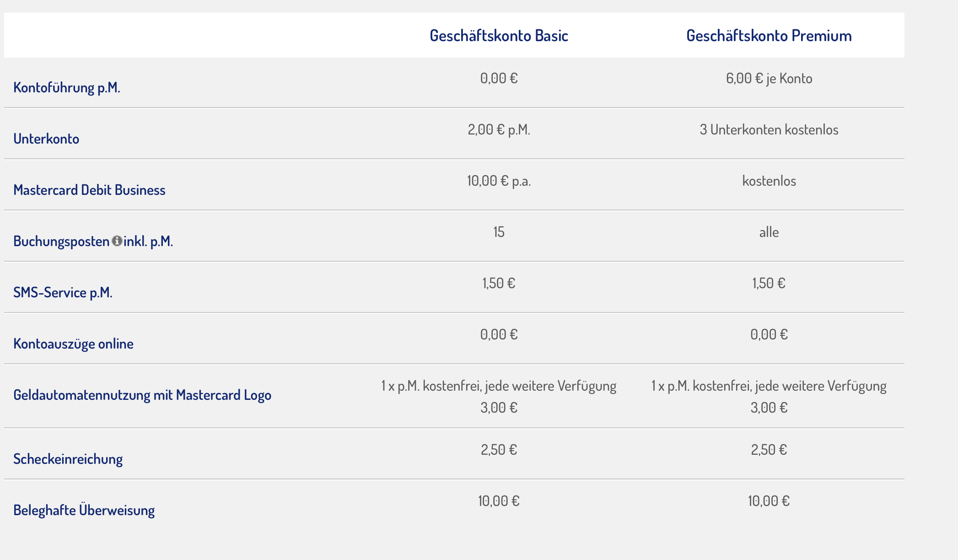Click the Buchungsposten row label text
Viewport: 958px width, 560px height.
click(61, 241)
